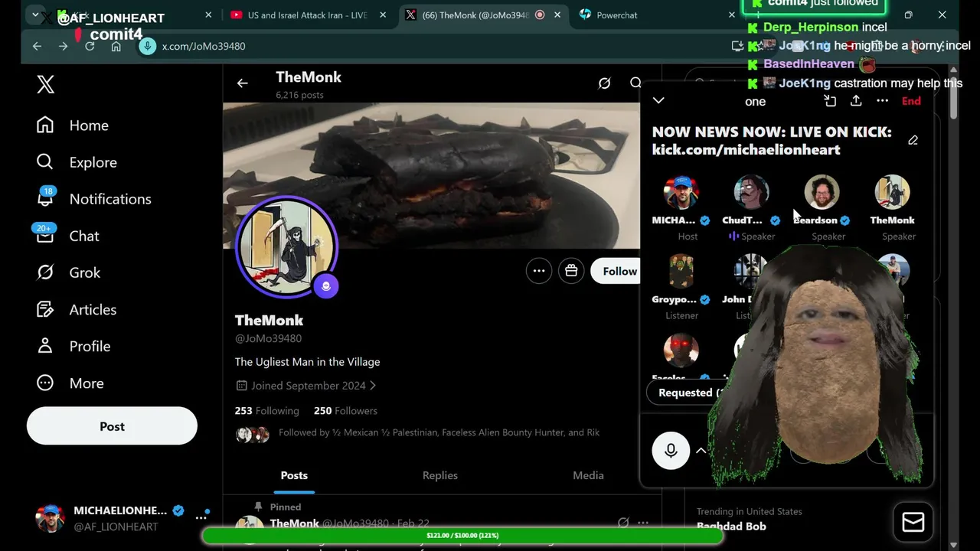Viewport: 980px width, 551px height.
Task: End the Space
Action: (x=911, y=101)
